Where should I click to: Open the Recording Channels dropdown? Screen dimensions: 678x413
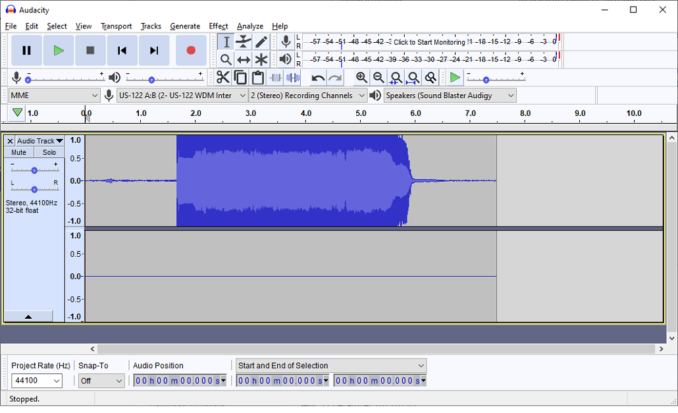308,95
